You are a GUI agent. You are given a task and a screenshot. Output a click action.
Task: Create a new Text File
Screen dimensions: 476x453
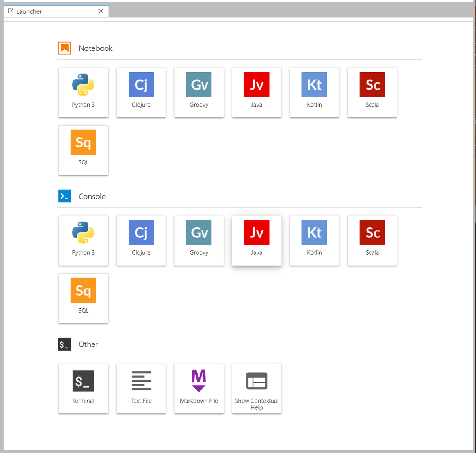(x=141, y=388)
